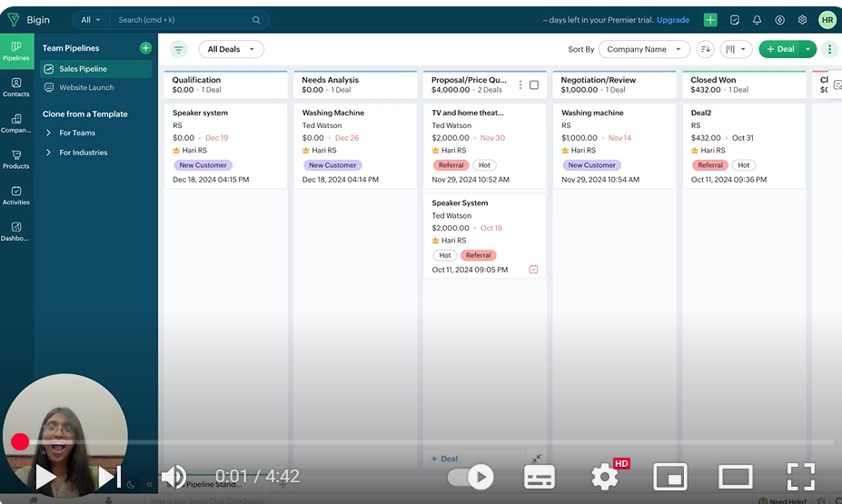Open the All Deals view dropdown
The image size is (842, 504).
[x=231, y=49]
